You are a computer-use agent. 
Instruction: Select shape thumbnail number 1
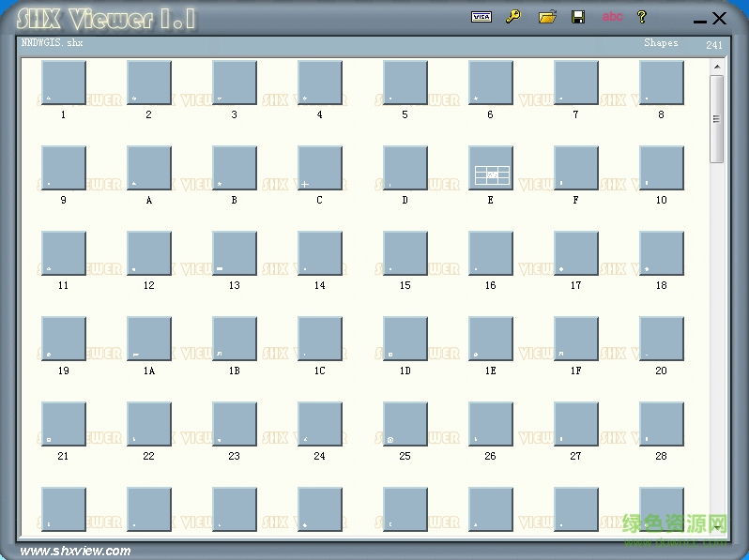pos(64,83)
